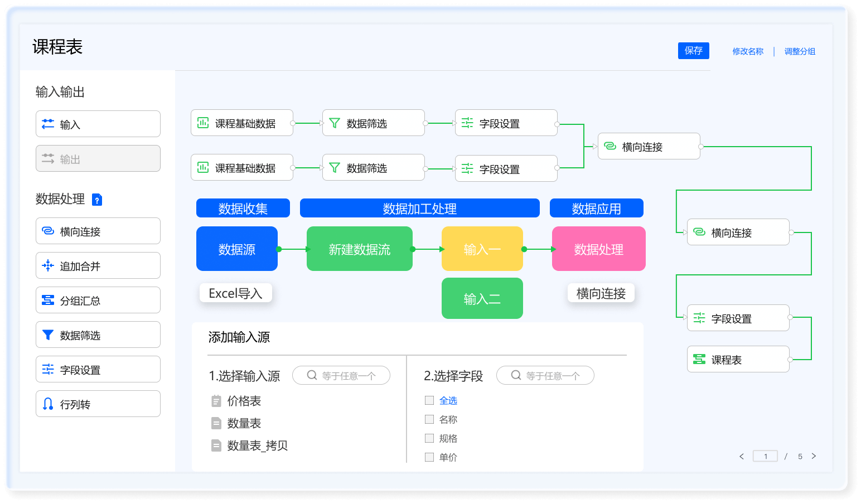Click the 保存 button
Screen dimensions: 861x504
point(693,51)
